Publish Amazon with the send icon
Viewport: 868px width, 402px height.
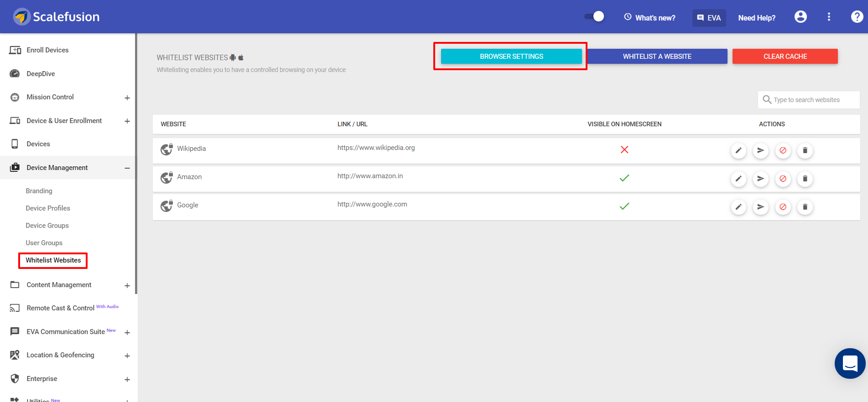[760, 179]
